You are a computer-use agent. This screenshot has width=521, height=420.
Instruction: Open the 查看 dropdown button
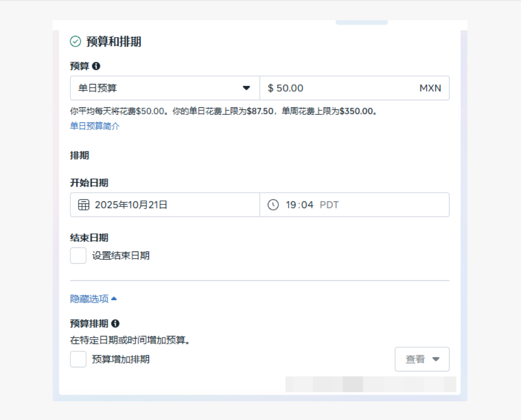tap(422, 359)
